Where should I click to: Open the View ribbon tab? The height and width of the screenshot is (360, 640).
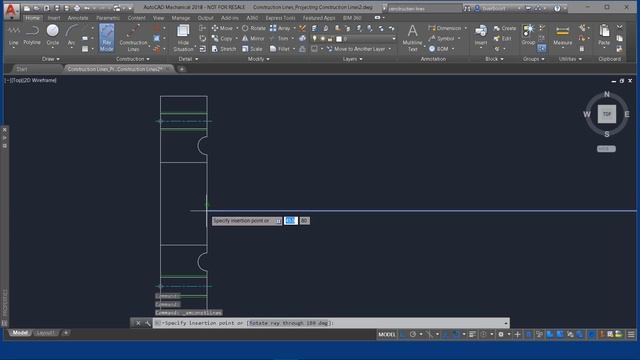pyautogui.click(x=158, y=18)
